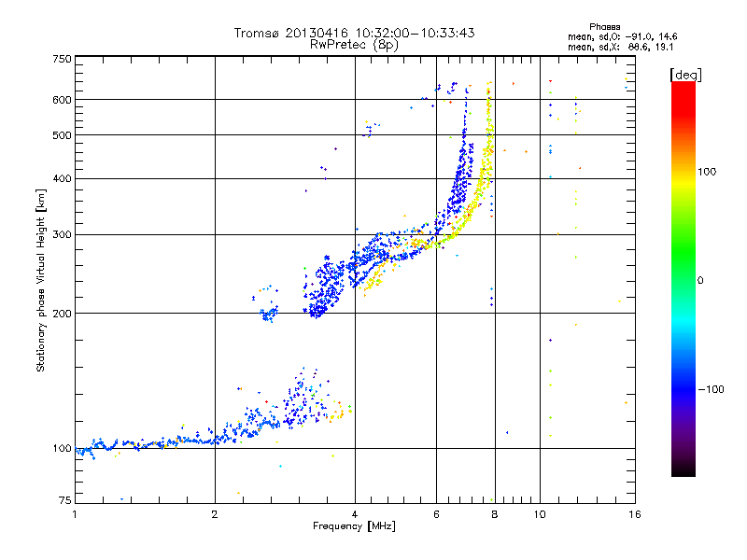Screen dimensions: 747x560
Task: Click the 'mean, sd,X: 88.6, 19.1' statistics text
Action: click(620, 47)
